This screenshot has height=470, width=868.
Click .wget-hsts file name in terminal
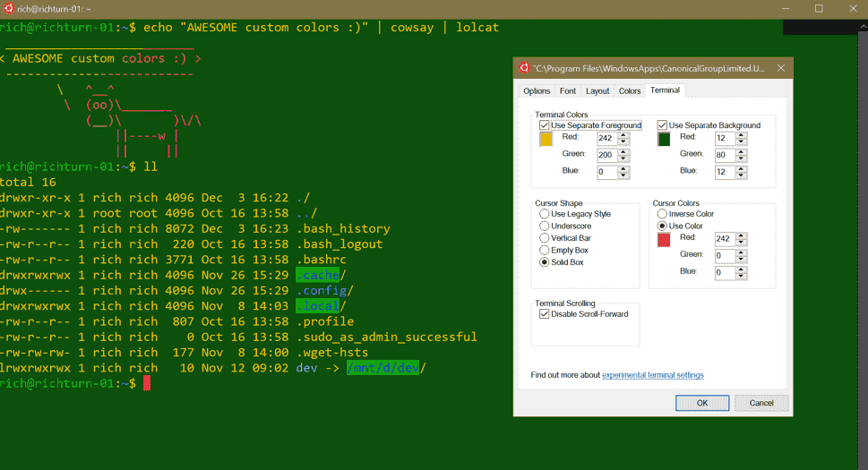click(332, 353)
